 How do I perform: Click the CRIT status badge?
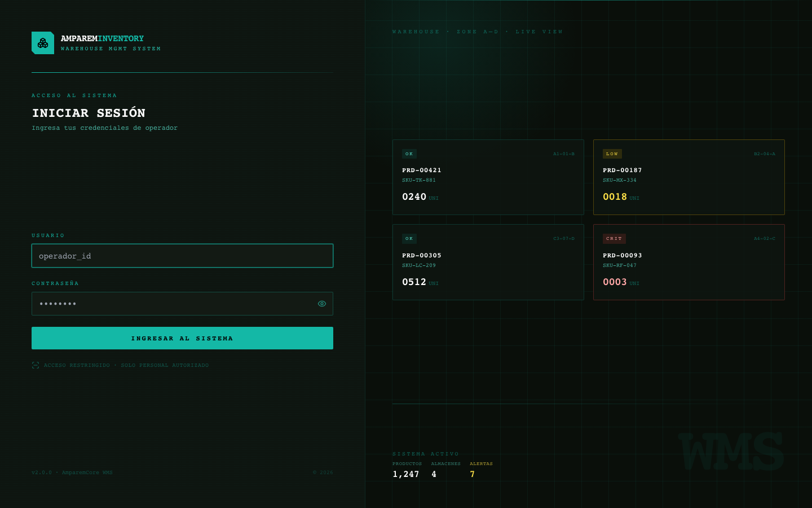point(614,239)
